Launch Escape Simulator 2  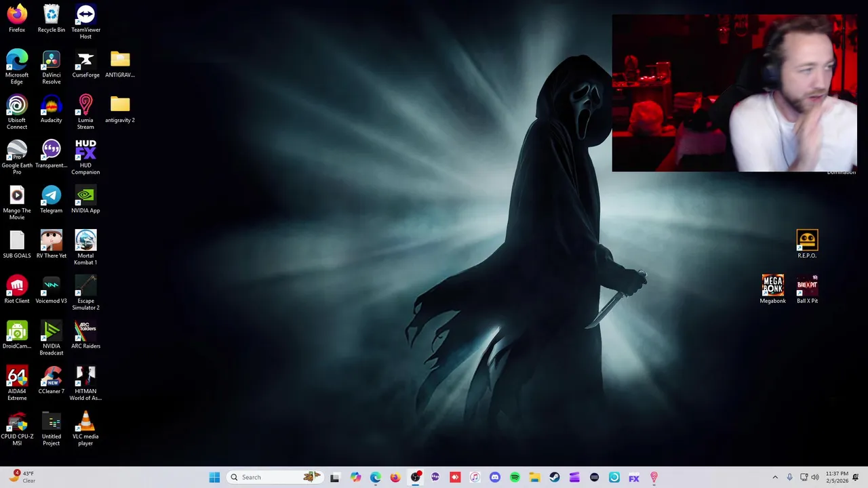point(85,293)
